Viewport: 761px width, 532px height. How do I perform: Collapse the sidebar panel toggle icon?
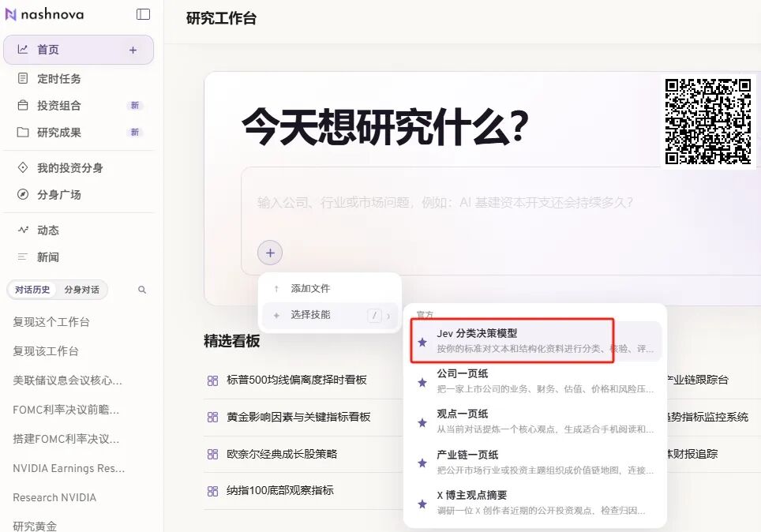(143, 14)
